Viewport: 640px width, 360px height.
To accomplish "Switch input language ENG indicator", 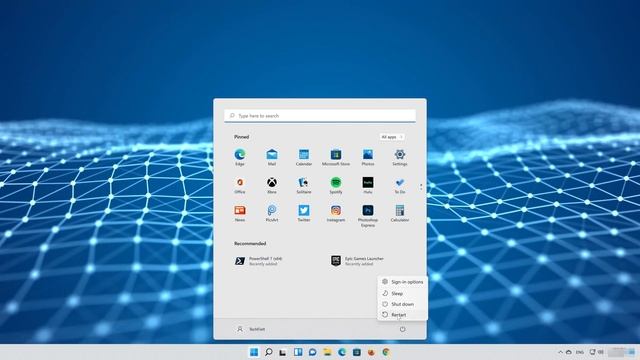I will coord(580,352).
